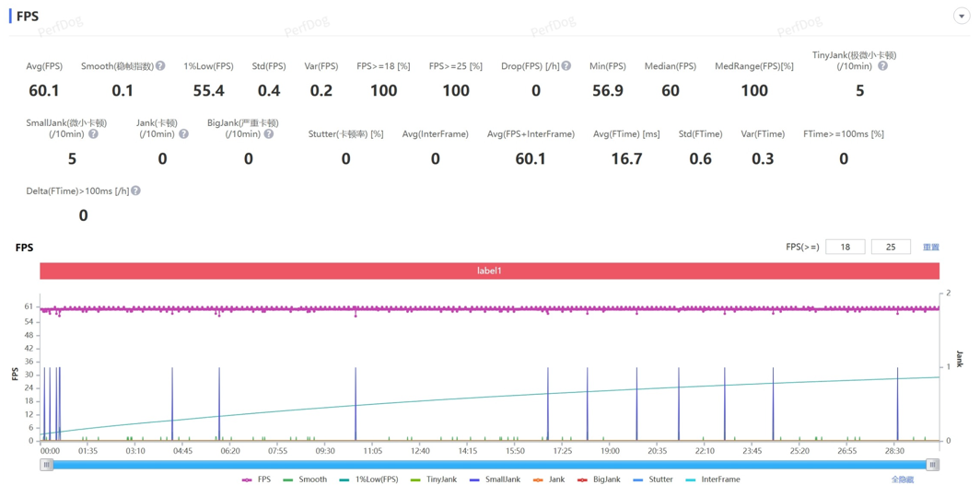Open help icon beside Jank per 10min
Image resolution: width=980 pixels, height=485 pixels.
(184, 133)
